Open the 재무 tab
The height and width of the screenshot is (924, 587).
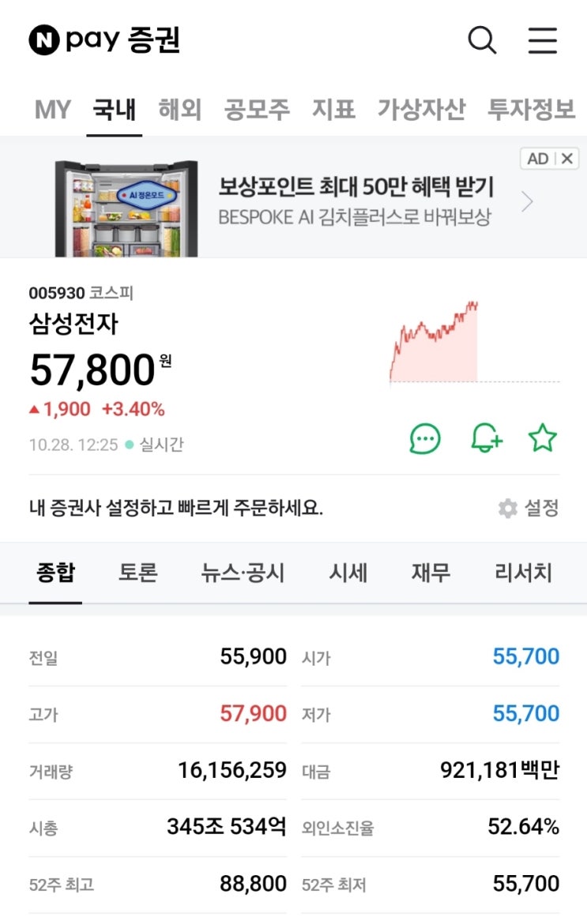pyautogui.click(x=431, y=573)
